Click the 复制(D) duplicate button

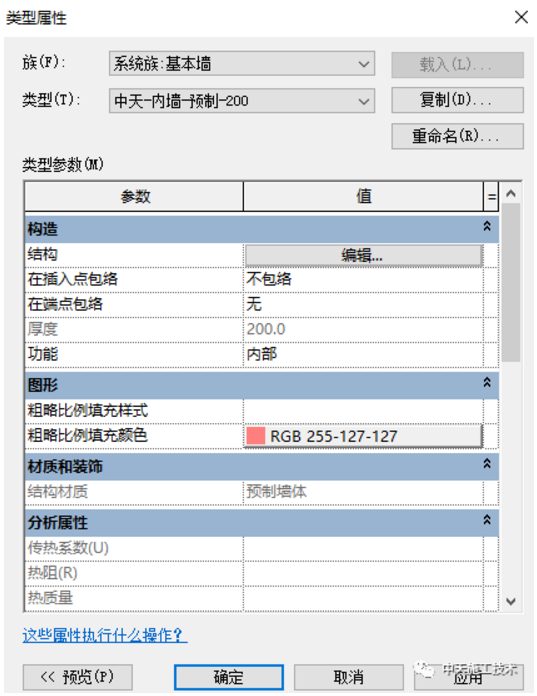[457, 100]
